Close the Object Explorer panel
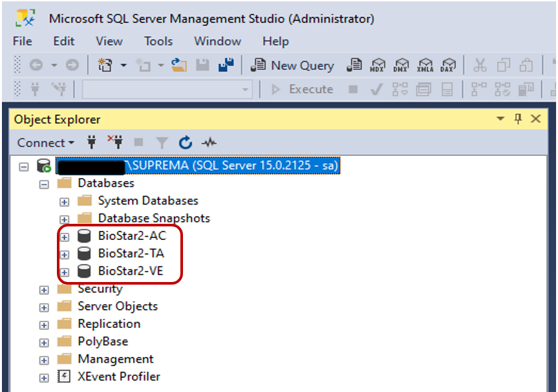 535,118
